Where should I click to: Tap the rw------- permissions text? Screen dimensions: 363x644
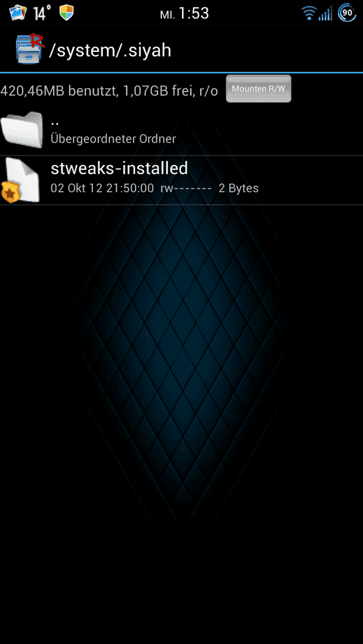[x=187, y=188]
